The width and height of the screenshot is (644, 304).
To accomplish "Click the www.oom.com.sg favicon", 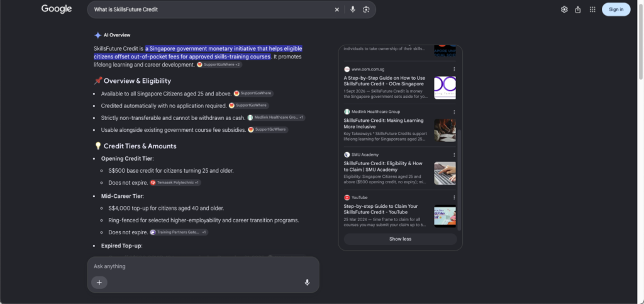I will (x=347, y=69).
